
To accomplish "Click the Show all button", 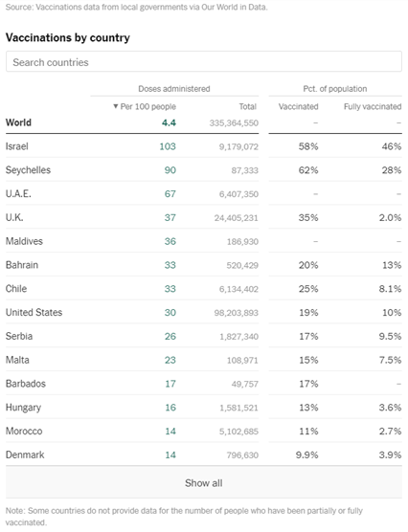I will point(204,482).
